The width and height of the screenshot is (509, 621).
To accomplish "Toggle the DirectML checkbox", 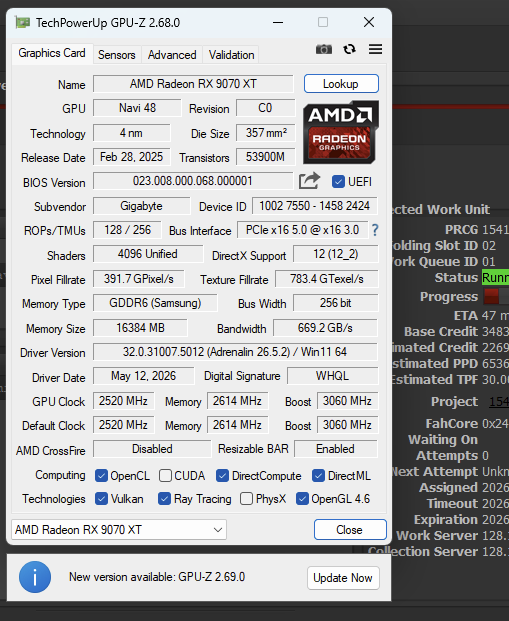I will point(318,476).
